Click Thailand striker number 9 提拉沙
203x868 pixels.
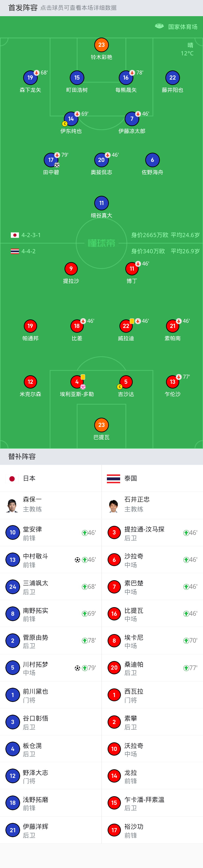(x=71, y=269)
